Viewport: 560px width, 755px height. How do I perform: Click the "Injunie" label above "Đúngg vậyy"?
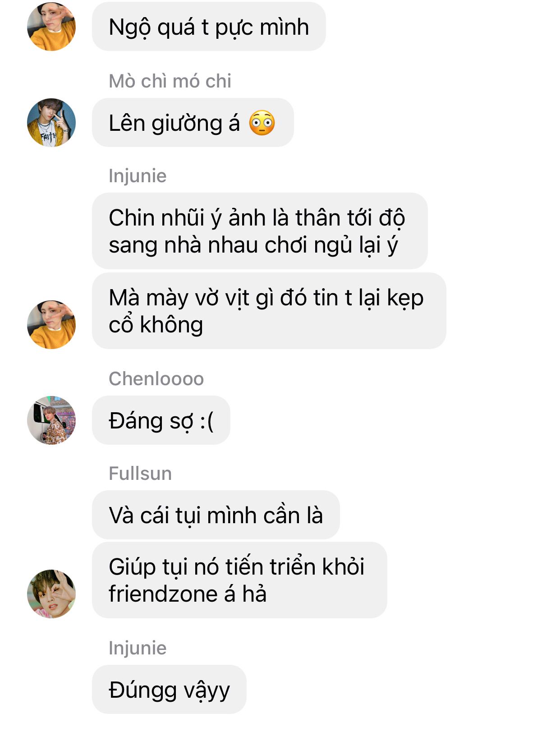[138, 648]
